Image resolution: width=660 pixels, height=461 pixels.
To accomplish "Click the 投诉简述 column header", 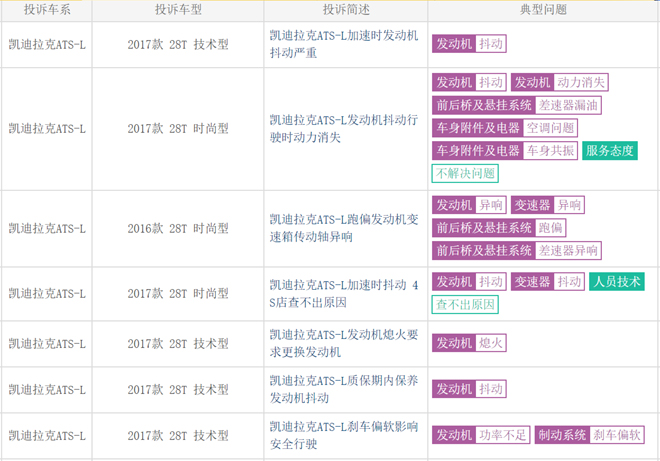I will click(x=346, y=9).
